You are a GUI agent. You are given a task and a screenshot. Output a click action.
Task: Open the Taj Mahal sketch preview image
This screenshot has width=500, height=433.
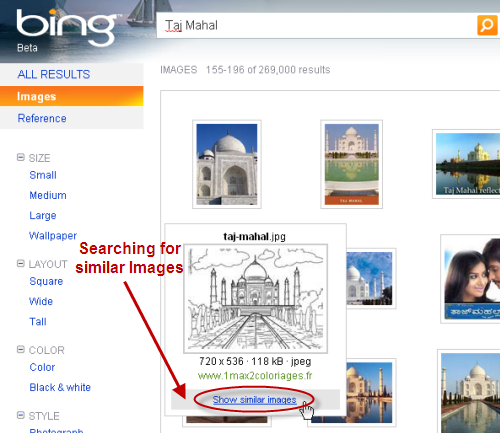[255, 298]
